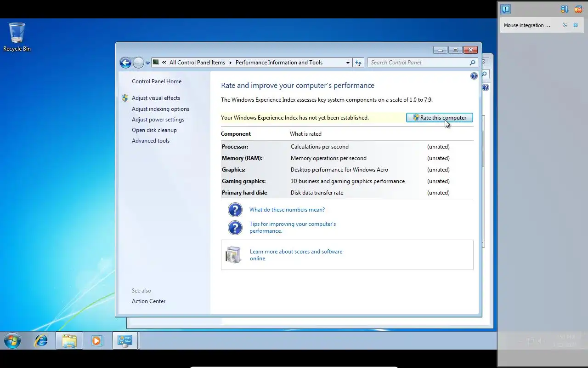Click the 'Gaming graphics:' row label
The width and height of the screenshot is (588, 368).
coord(243,181)
